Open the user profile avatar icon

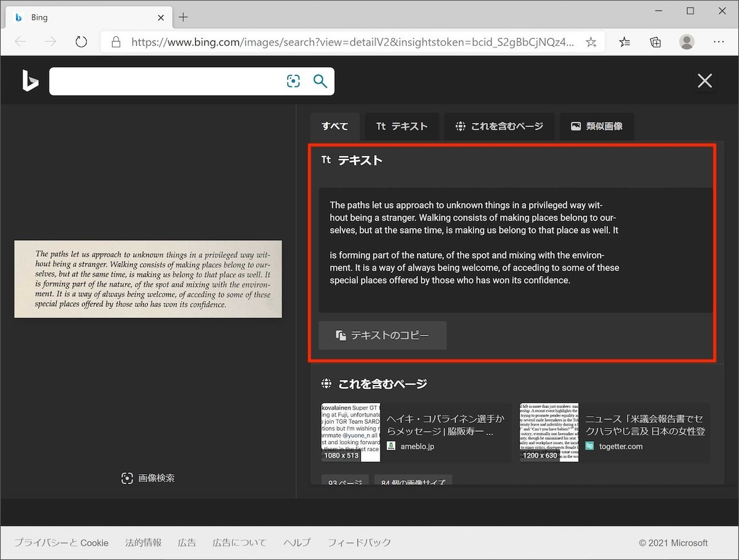tap(686, 42)
